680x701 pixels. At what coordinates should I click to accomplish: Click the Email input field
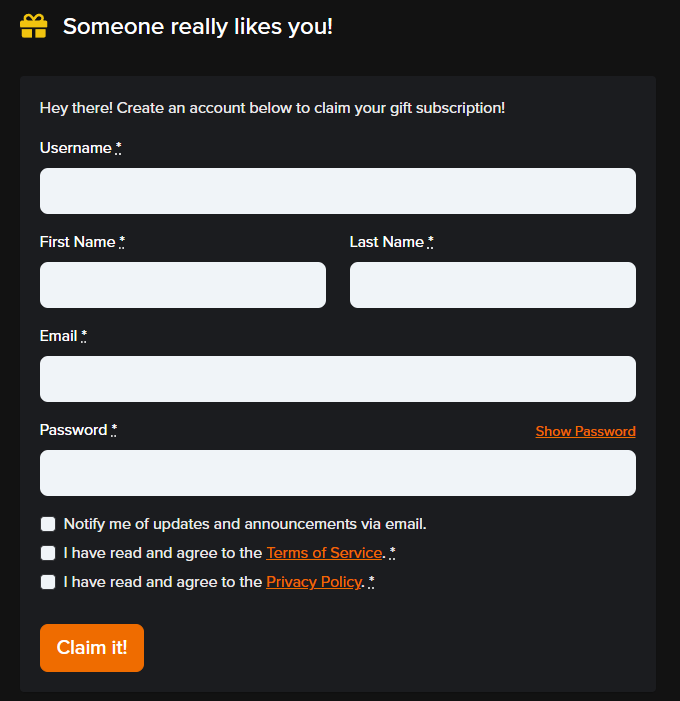[x=337, y=379]
